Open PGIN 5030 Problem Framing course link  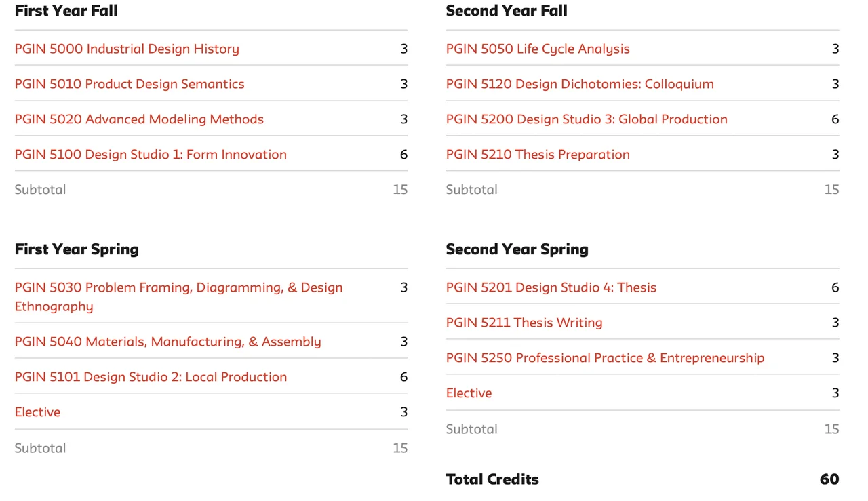coord(178,288)
